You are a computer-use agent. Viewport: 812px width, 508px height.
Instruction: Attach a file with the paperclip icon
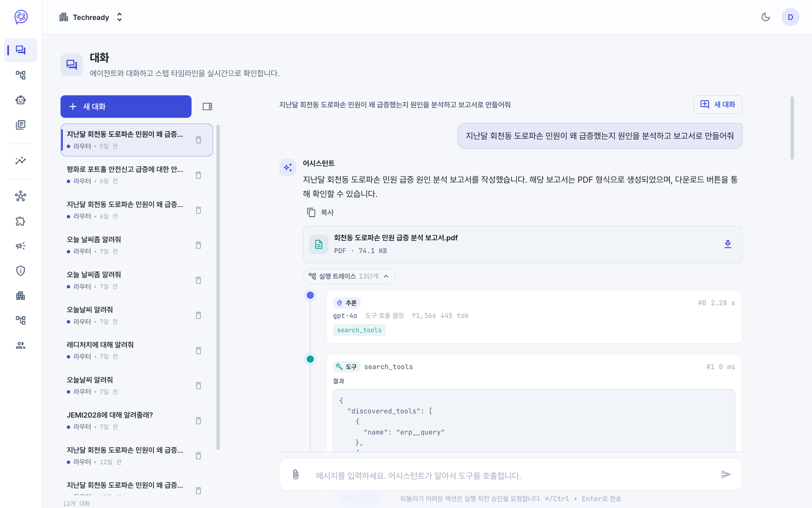click(x=295, y=475)
